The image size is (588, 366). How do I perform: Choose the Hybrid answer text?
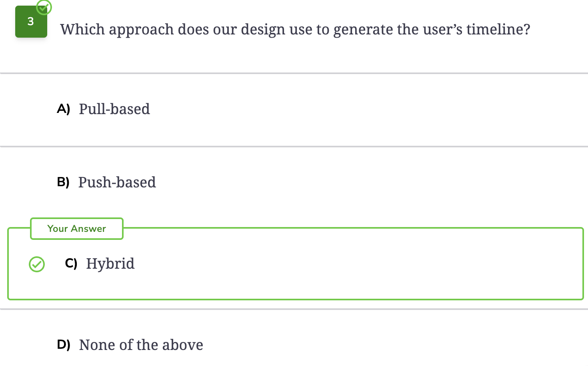coord(110,264)
